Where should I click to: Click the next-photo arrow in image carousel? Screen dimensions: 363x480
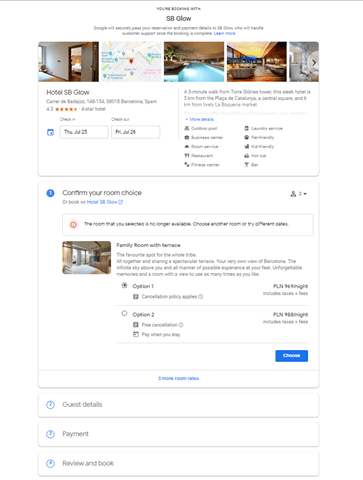(x=313, y=63)
